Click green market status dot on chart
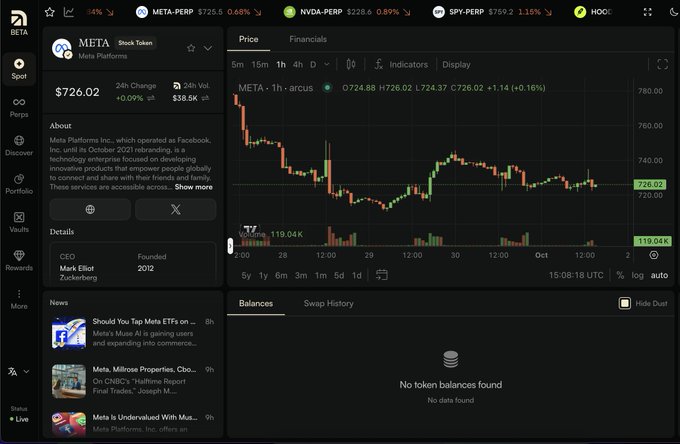 pyautogui.click(x=327, y=88)
